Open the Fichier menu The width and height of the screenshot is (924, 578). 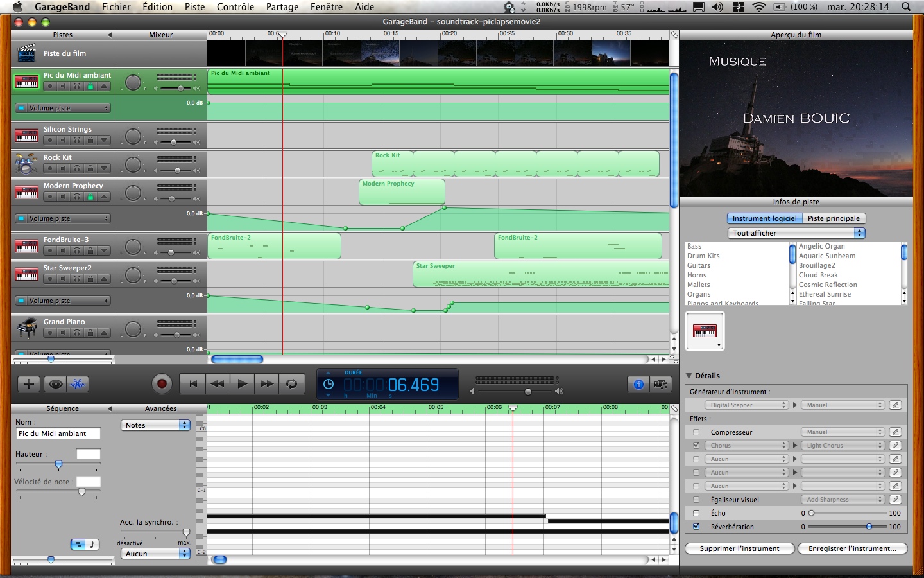(116, 7)
